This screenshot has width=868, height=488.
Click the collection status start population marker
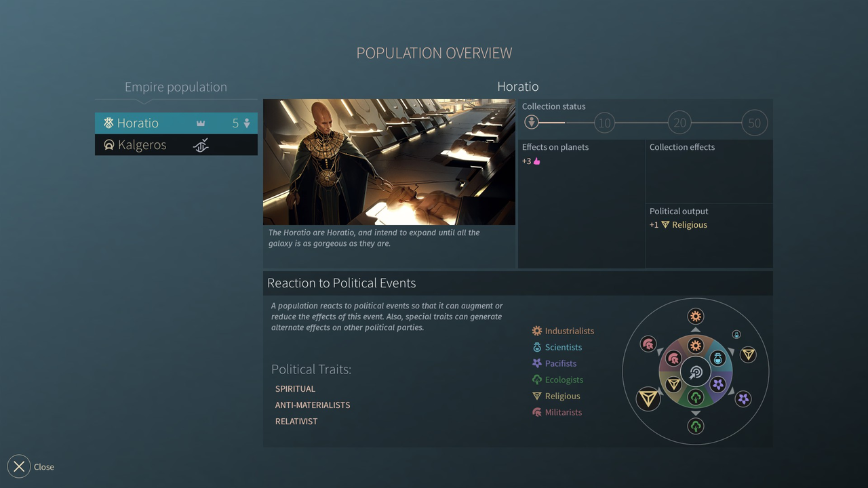pyautogui.click(x=532, y=122)
